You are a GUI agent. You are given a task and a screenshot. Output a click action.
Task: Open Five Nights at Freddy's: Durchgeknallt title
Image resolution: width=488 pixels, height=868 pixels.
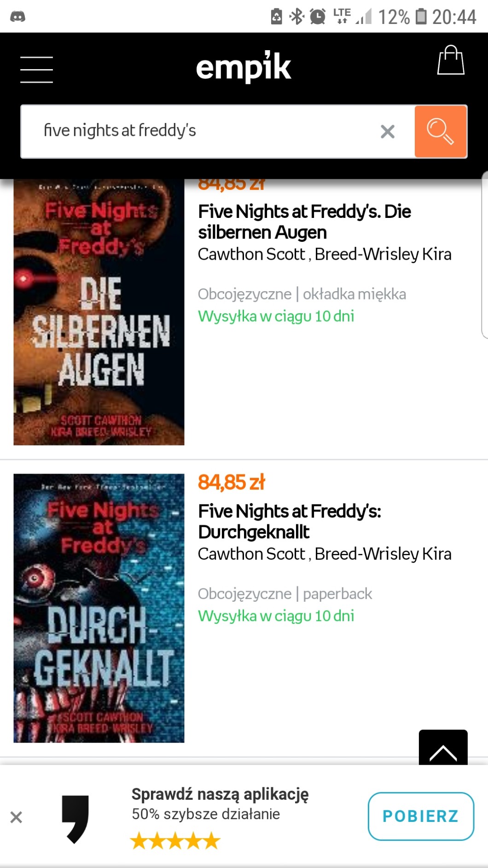point(290,521)
